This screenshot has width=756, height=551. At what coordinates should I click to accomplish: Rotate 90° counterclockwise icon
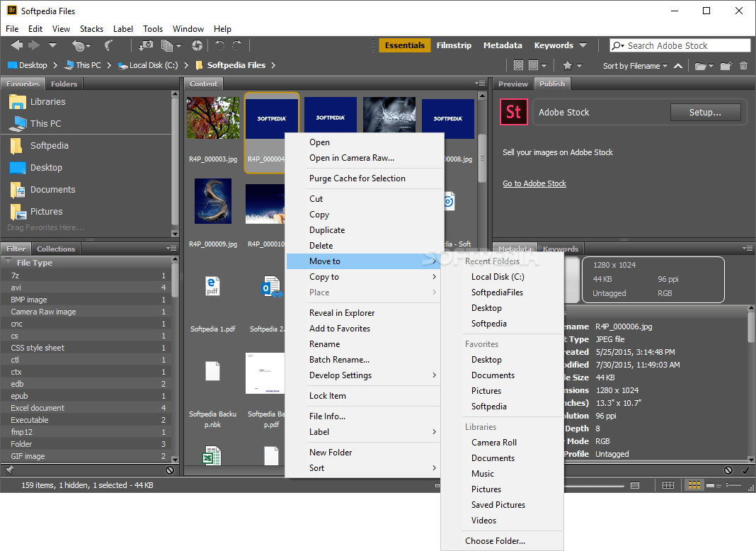click(220, 45)
